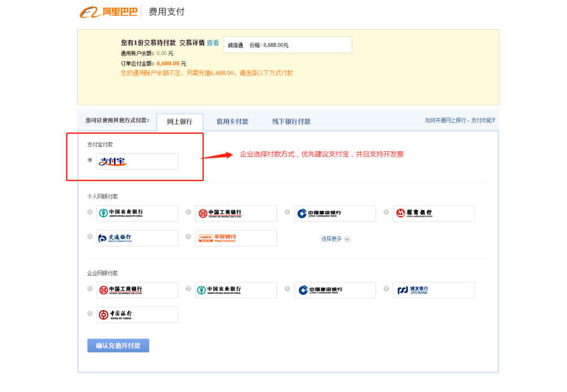This screenshot has height=392, width=567.
Task: Select radio button for China Merchants Bank
Action: tap(386, 211)
